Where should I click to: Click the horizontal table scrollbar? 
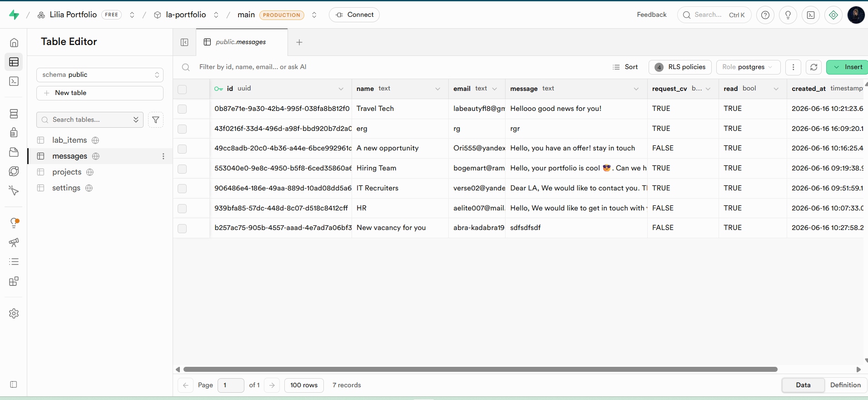point(481,370)
